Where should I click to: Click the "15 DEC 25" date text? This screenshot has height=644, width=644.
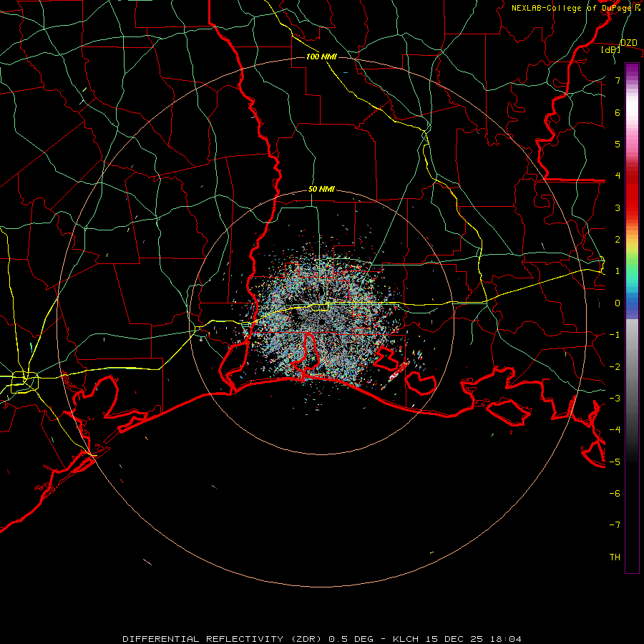point(454,639)
